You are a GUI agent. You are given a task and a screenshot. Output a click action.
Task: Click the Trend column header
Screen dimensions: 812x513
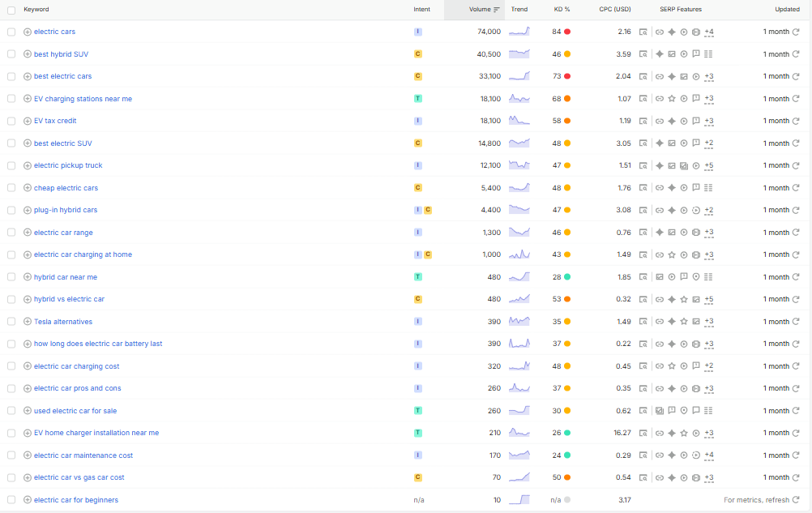pos(519,9)
